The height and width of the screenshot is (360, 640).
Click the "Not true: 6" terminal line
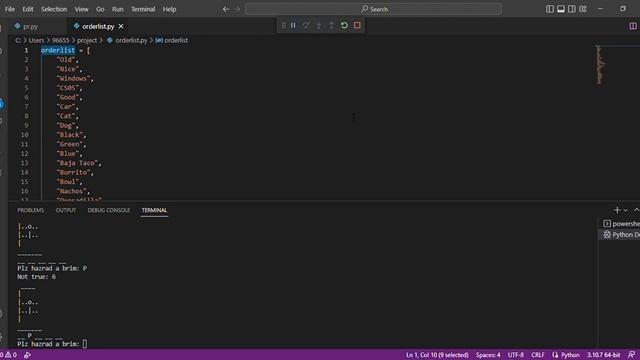pos(37,277)
